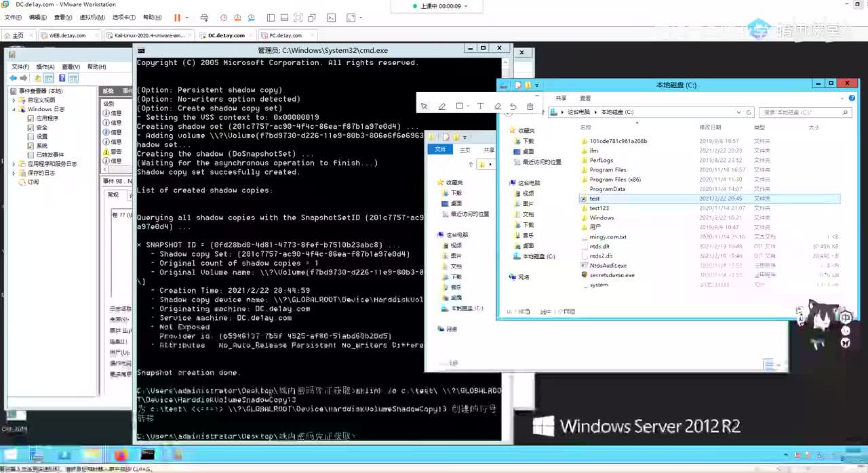The image size is (868, 473).
Task: Pause the virtual machine from VMware toolbar
Action: coord(178,18)
